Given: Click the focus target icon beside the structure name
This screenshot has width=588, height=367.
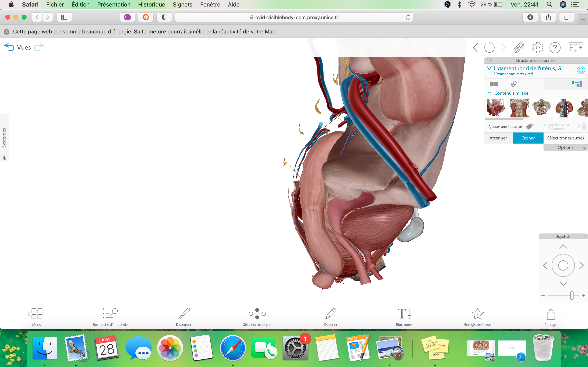Looking at the screenshot, I should 581,70.
